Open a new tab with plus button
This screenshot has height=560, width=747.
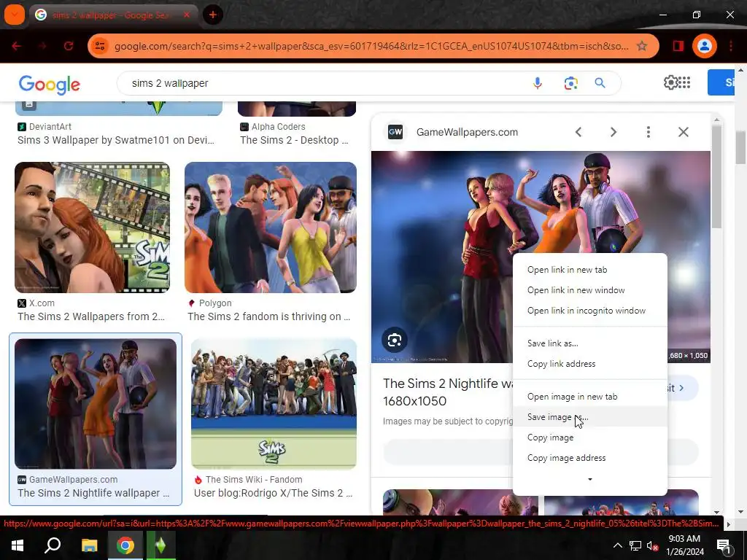coord(212,15)
